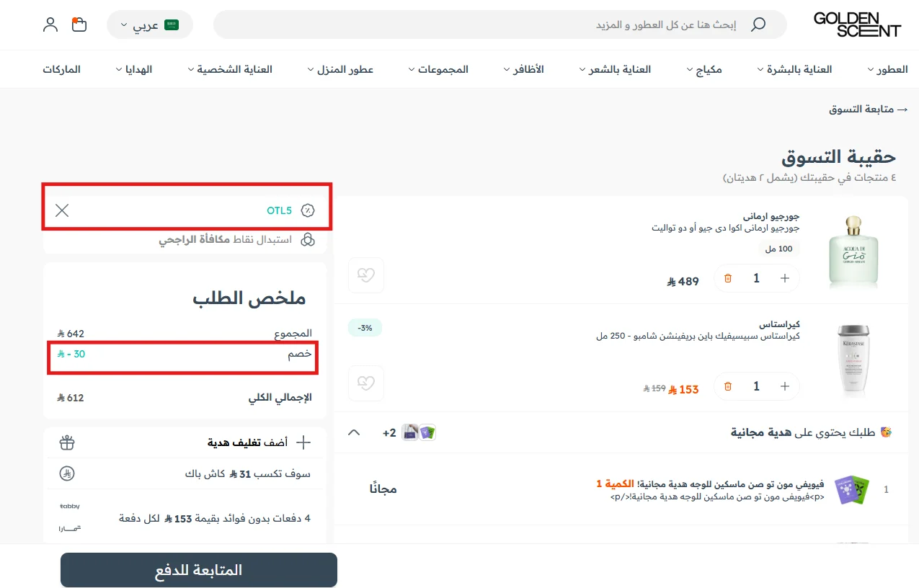This screenshot has height=588, width=919.
Task: Expand the العطور menu
Action: point(887,69)
